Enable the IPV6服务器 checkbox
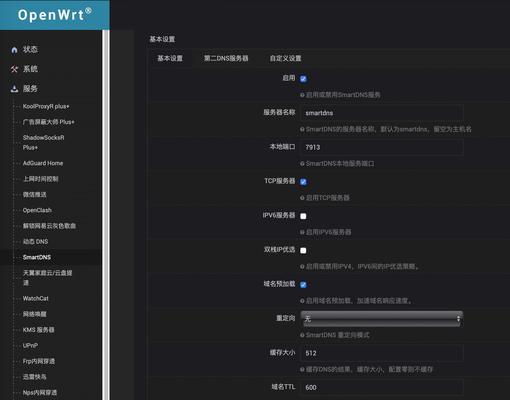Image resolution: width=510 pixels, height=400 pixels. tap(303, 216)
